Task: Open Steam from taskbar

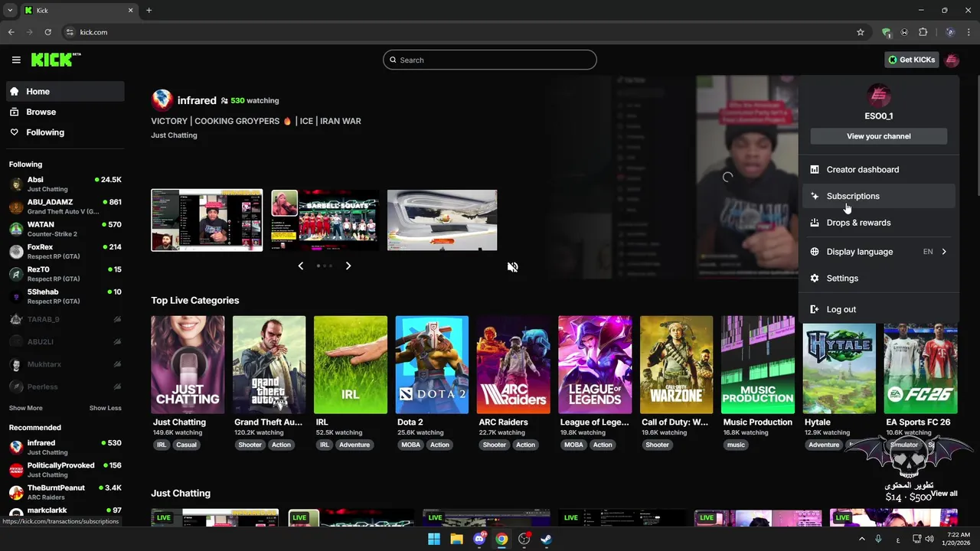Action: click(x=546, y=539)
